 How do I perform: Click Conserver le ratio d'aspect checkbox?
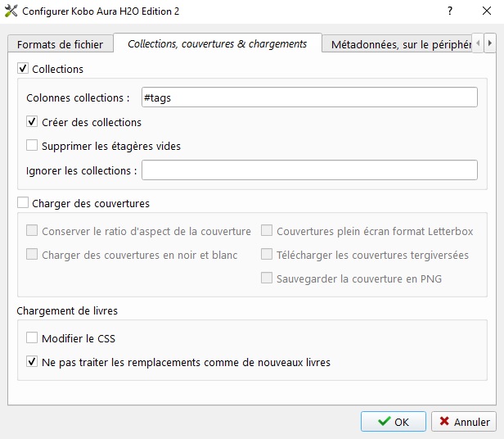32,231
